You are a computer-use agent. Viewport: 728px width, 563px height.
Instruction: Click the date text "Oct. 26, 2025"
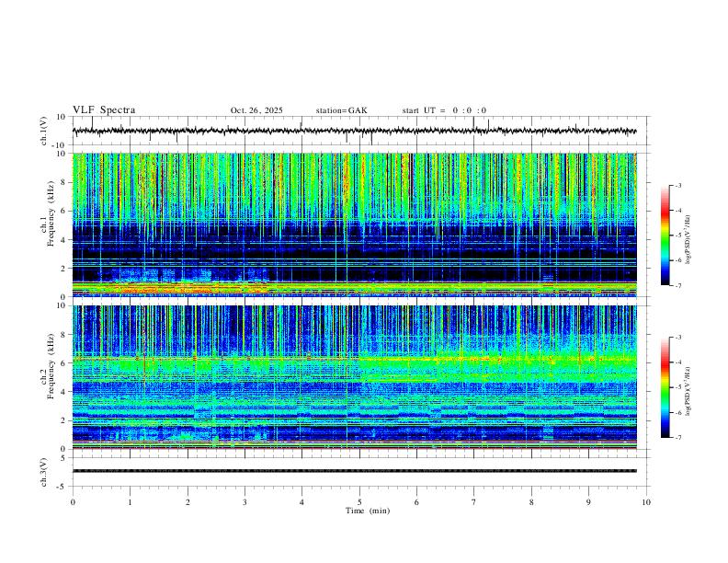coord(256,110)
